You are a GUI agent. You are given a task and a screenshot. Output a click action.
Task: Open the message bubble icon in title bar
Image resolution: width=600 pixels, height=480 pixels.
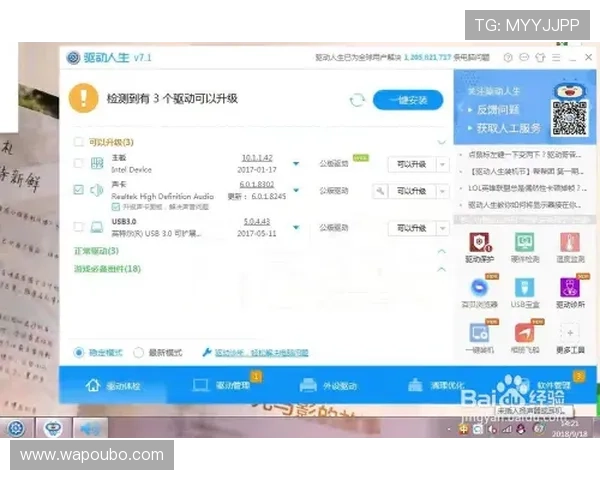pyautogui.click(x=524, y=58)
